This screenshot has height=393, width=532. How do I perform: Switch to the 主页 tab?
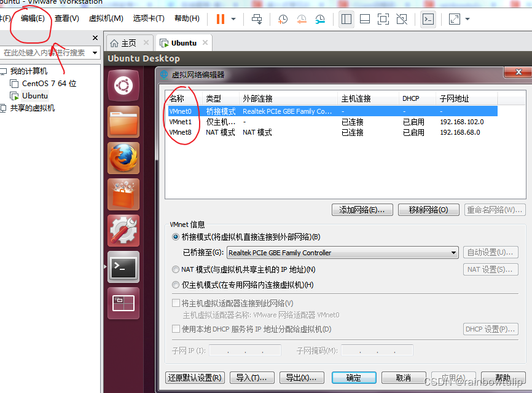click(x=123, y=43)
